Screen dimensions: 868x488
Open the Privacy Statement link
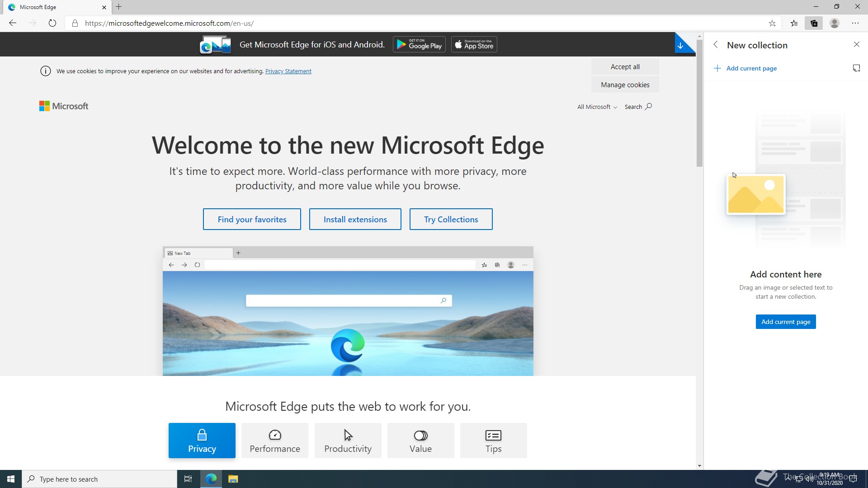pos(288,71)
